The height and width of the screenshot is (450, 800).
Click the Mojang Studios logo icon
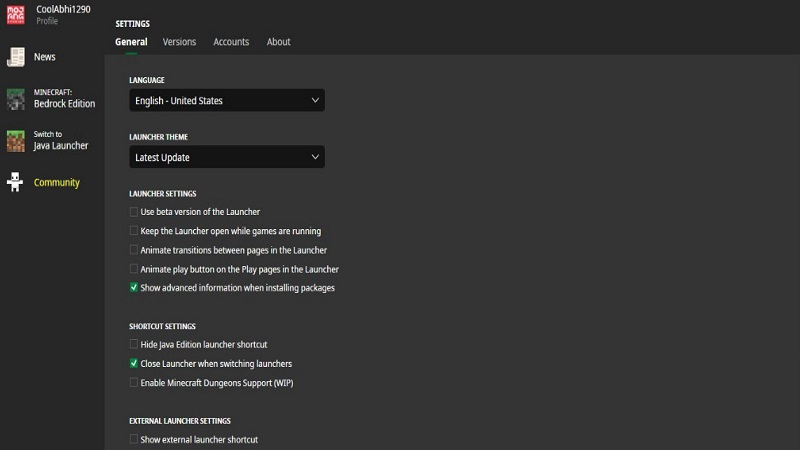[x=15, y=14]
